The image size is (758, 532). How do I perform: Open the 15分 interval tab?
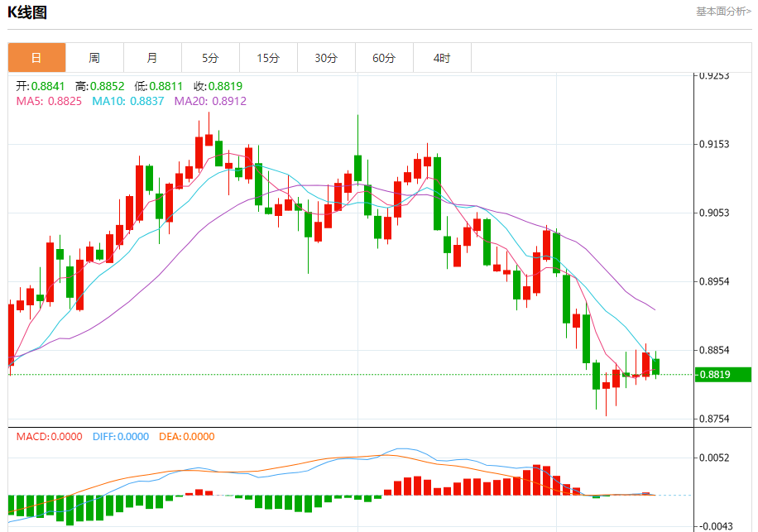[269, 58]
